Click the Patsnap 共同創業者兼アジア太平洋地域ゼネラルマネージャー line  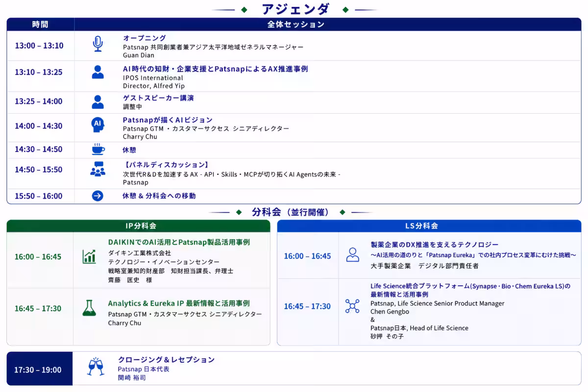click(x=213, y=47)
